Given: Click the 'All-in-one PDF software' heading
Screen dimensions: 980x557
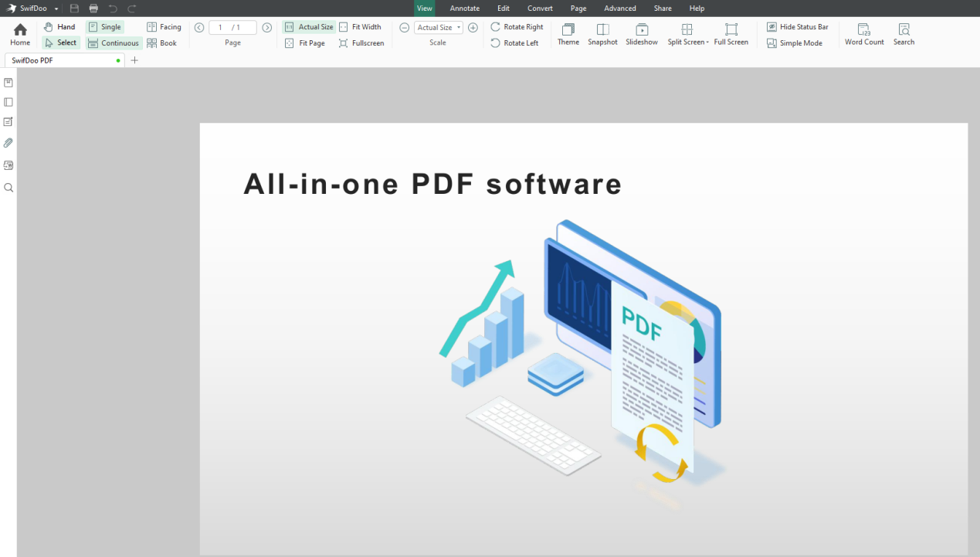Looking at the screenshot, I should [x=432, y=184].
